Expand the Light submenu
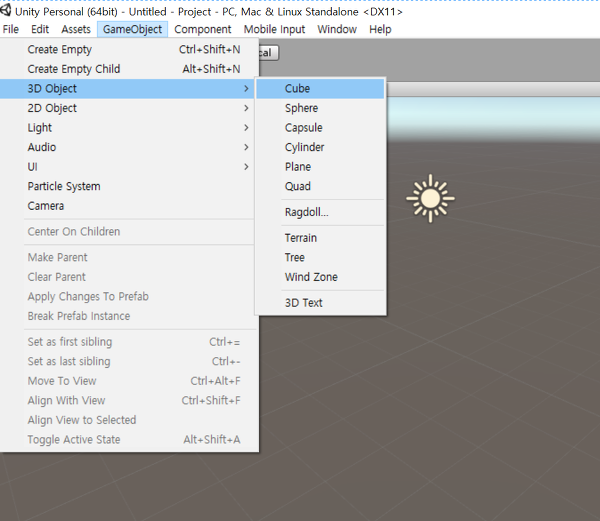 click(x=128, y=128)
